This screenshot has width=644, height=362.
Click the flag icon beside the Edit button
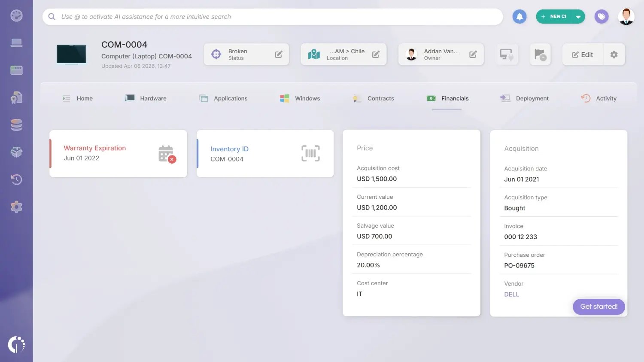540,54
